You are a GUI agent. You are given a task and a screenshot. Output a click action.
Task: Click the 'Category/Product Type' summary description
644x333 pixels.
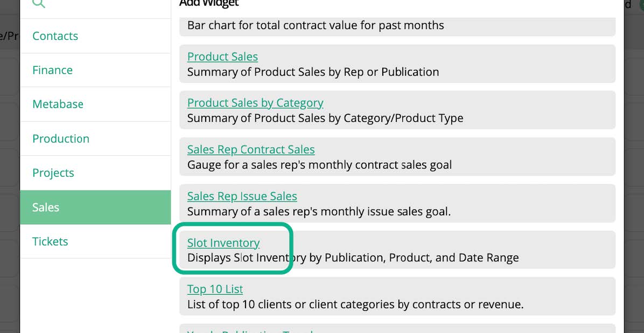325,118
